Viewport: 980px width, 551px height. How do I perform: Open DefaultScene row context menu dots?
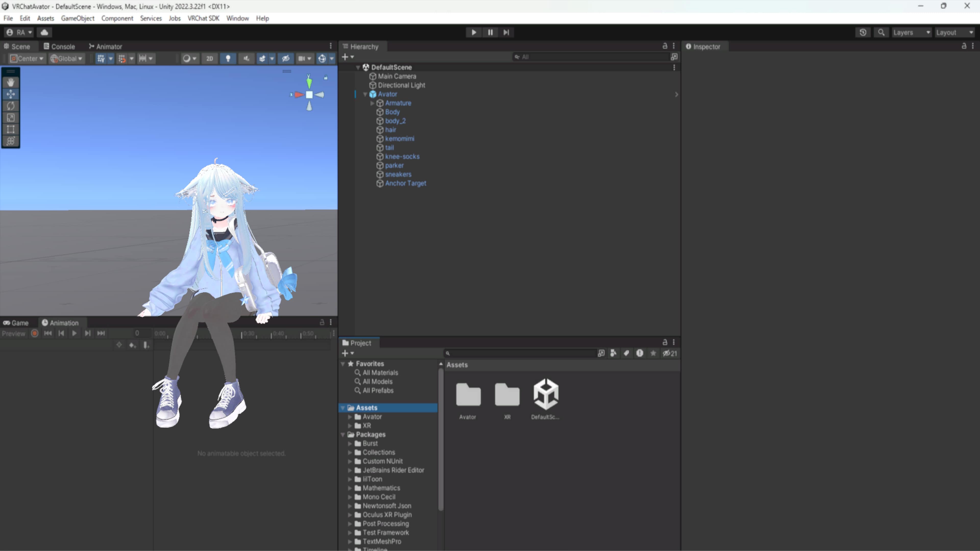point(674,67)
